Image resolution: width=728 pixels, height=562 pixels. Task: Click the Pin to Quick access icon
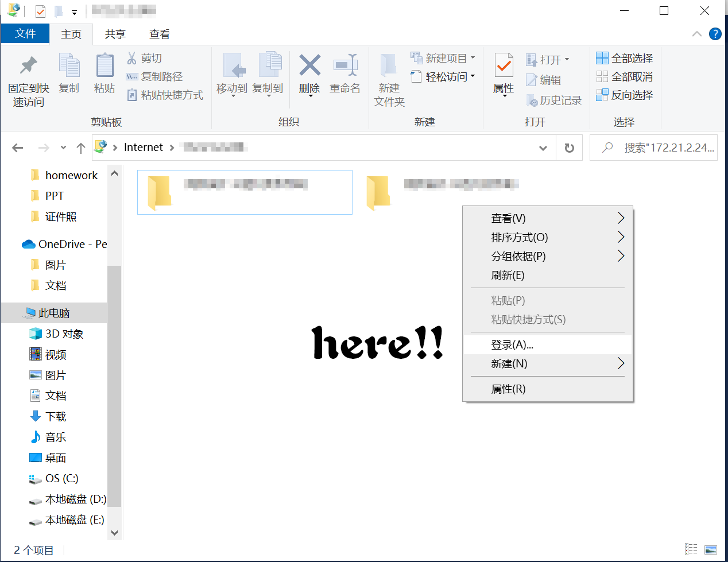(x=28, y=65)
